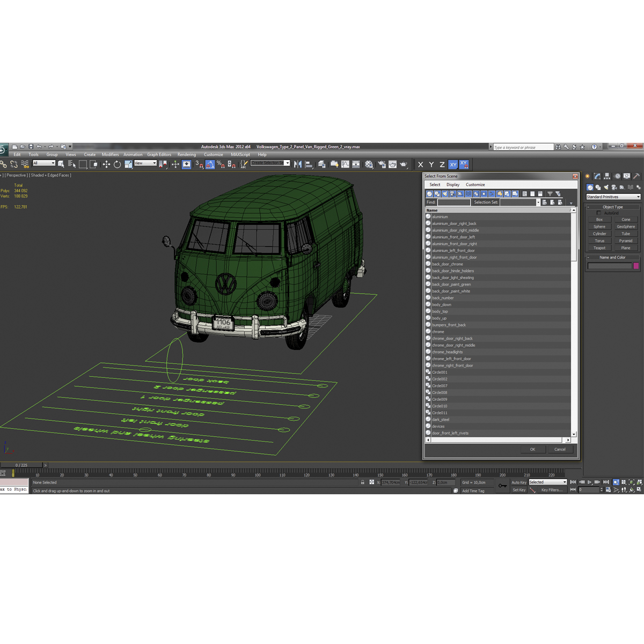Open the Material Editor icon
This screenshot has width=644, height=644.
(x=369, y=164)
